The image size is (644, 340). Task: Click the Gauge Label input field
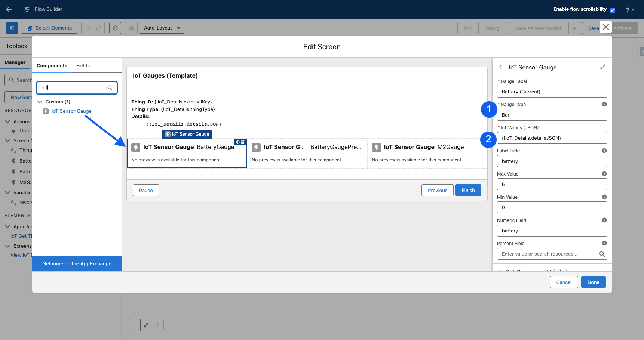[x=552, y=92]
